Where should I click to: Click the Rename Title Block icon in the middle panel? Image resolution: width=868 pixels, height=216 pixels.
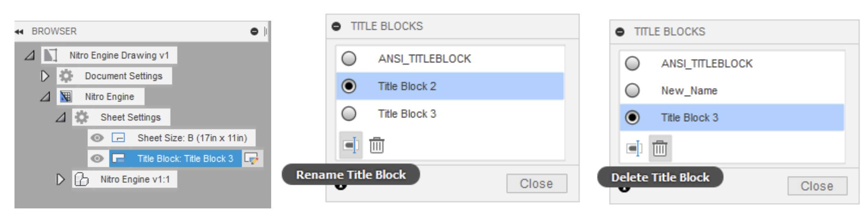click(351, 145)
